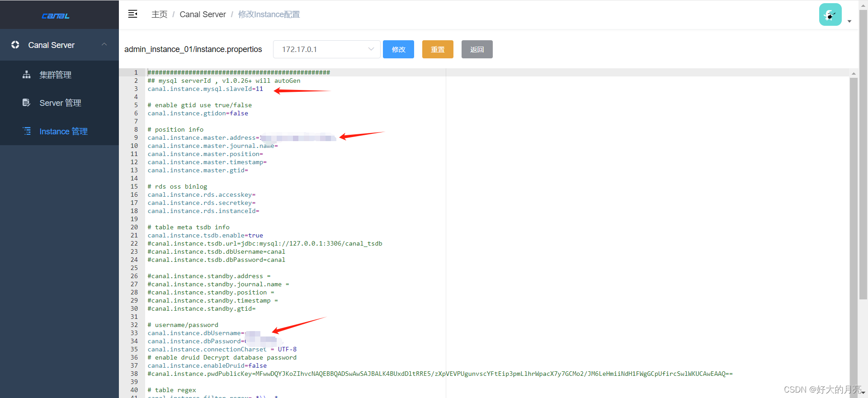Image resolution: width=868 pixels, height=398 pixels.
Task: Click the pwdPublicKey line
Action: point(440,374)
